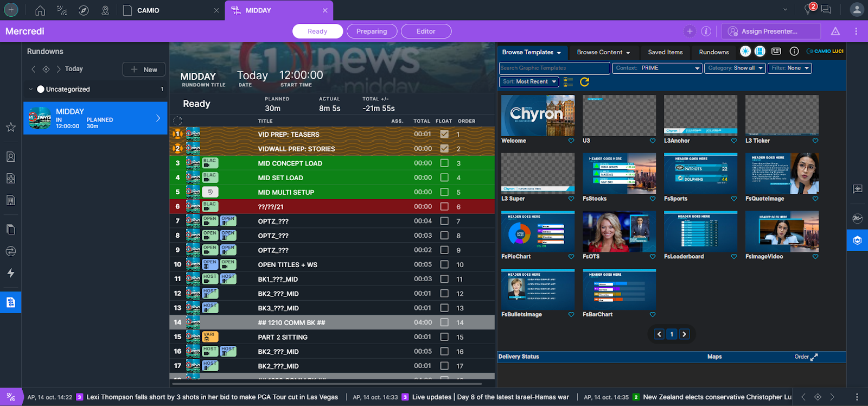Screen dimensions: 868x406
Task: Switch to the Saved Items tab
Action: point(665,52)
